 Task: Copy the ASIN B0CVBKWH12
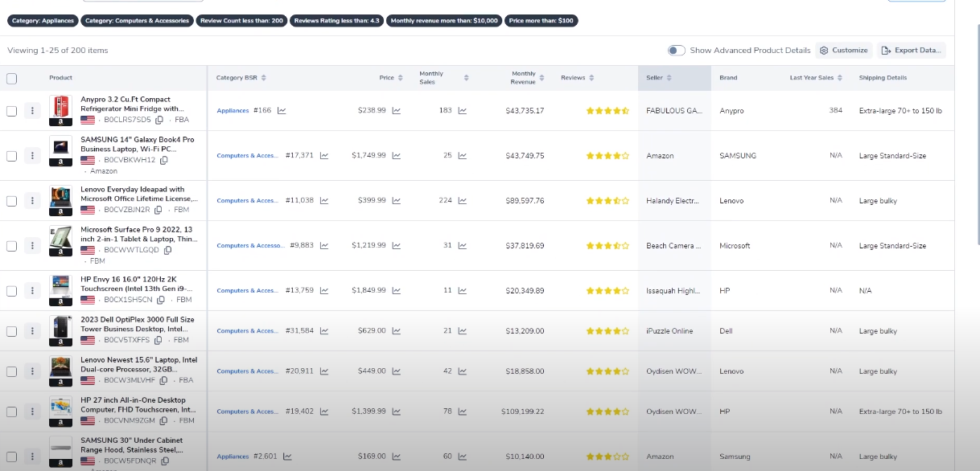pos(164,160)
